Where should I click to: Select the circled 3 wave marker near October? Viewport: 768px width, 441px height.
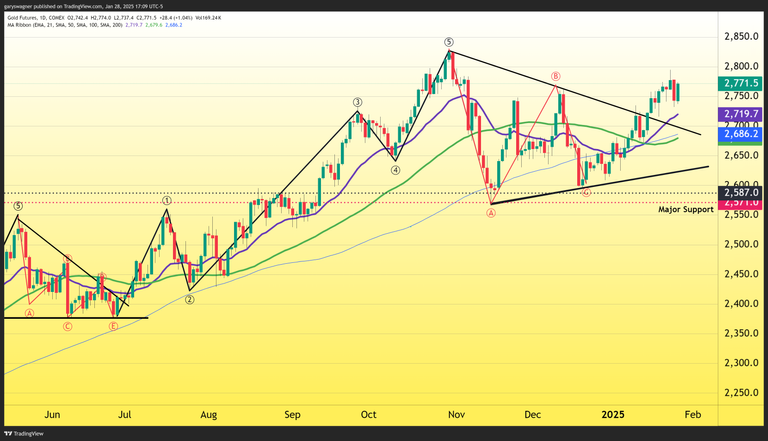coord(356,102)
